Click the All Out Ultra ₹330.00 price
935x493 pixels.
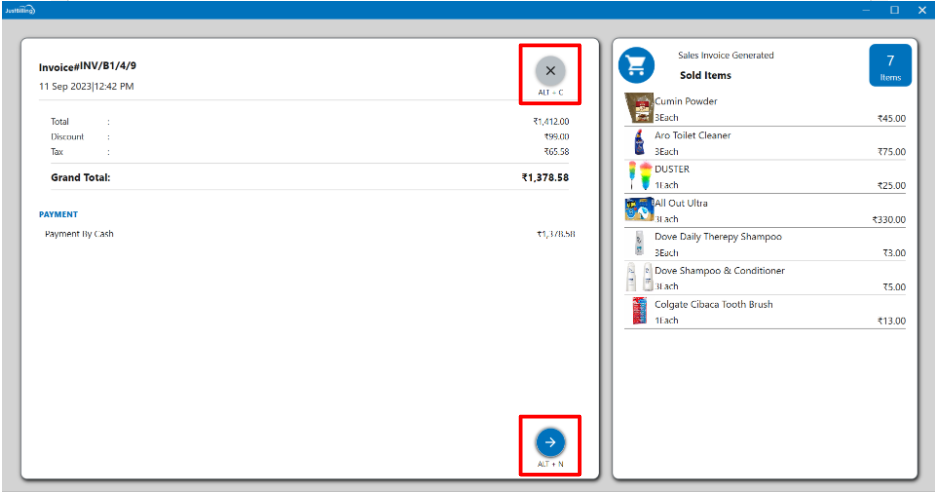coord(888,219)
